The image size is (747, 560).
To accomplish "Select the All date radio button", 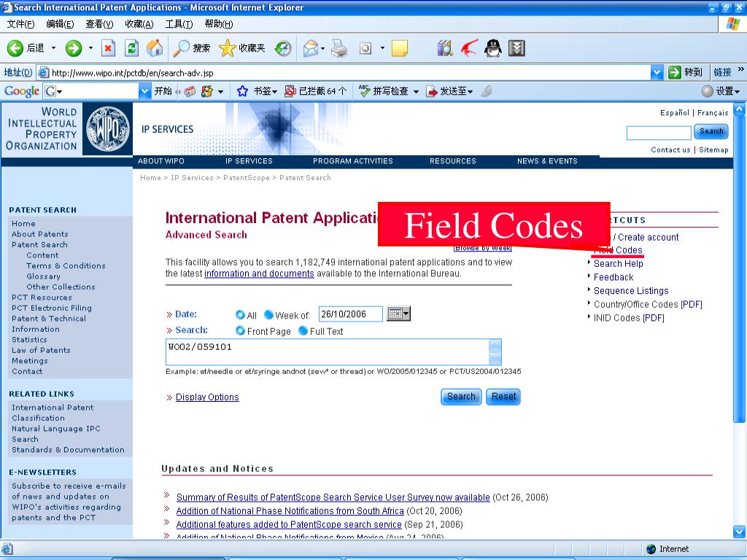I will (x=240, y=315).
